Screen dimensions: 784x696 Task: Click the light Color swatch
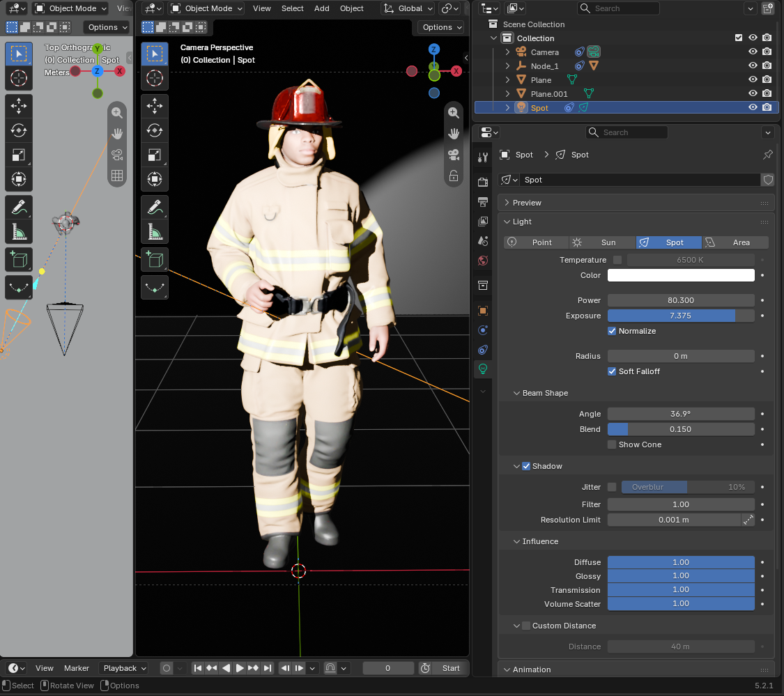680,275
